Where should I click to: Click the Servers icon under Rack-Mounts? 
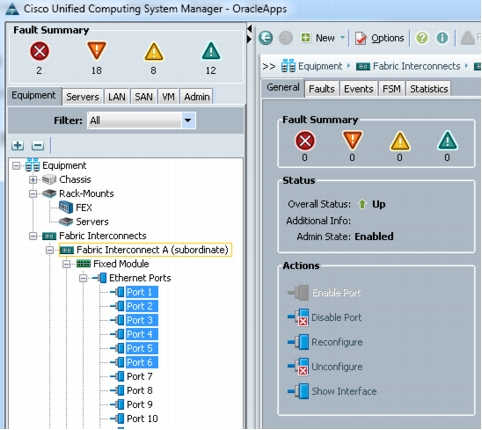click(66, 221)
